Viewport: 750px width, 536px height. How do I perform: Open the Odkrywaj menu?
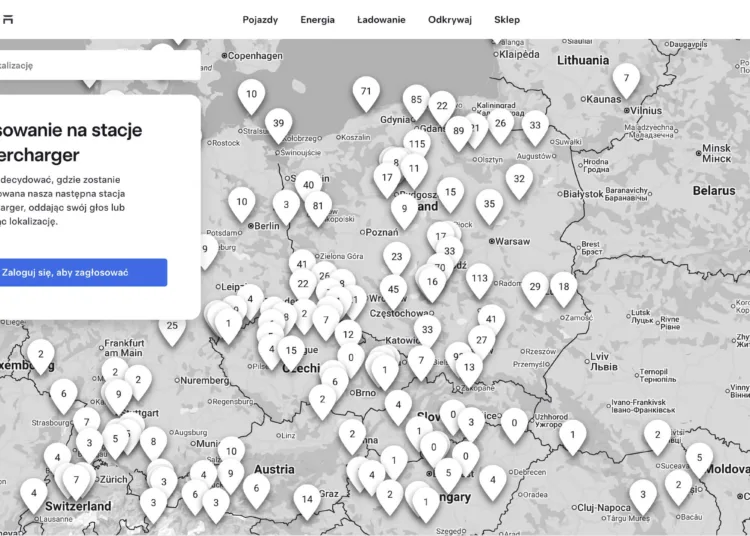click(449, 20)
